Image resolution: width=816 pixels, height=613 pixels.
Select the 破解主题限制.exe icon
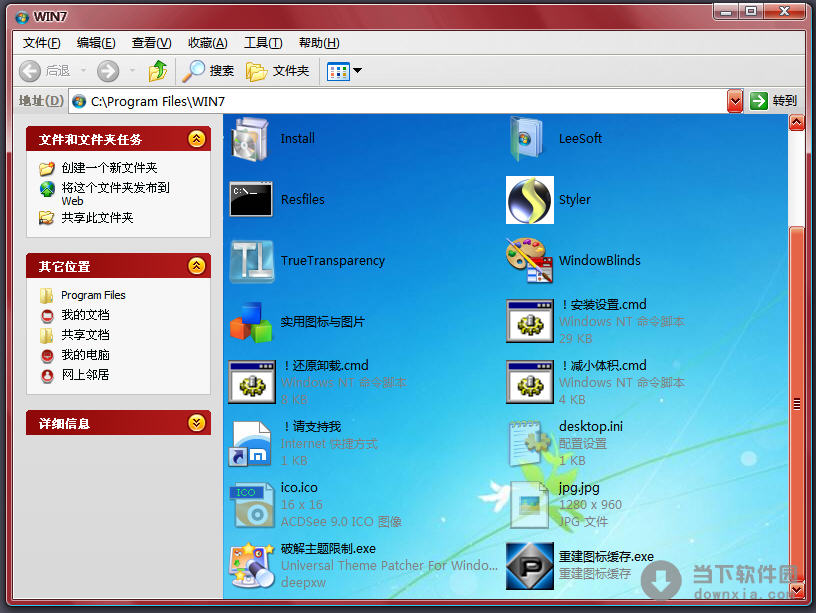(x=251, y=565)
